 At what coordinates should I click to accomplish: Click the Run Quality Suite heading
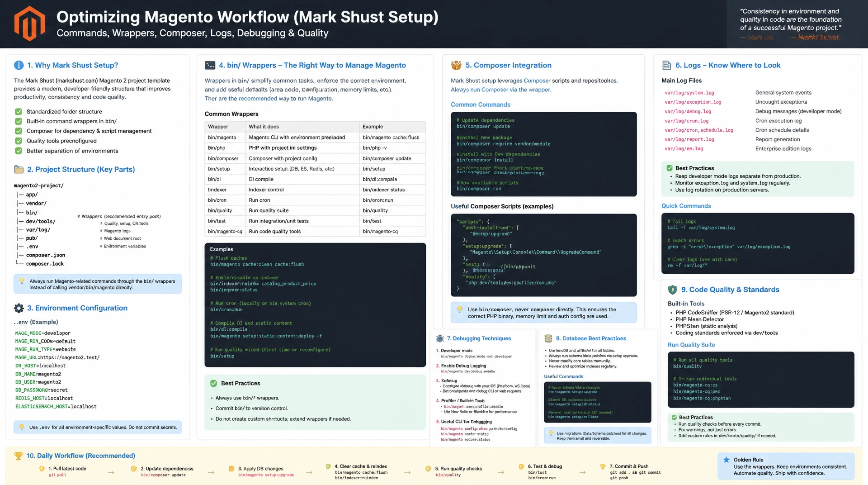(x=691, y=345)
